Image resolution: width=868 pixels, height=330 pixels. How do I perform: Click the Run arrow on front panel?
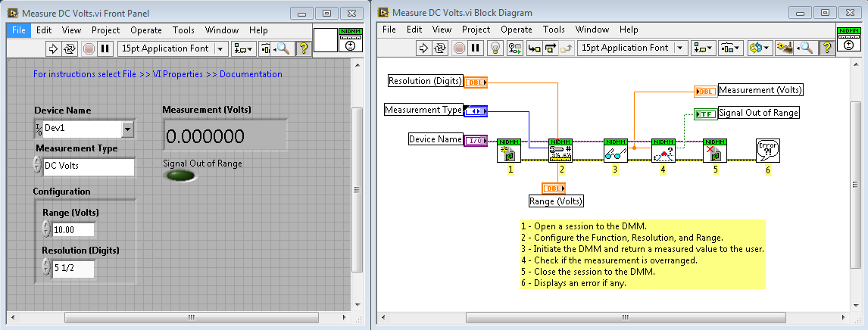(x=54, y=48)
